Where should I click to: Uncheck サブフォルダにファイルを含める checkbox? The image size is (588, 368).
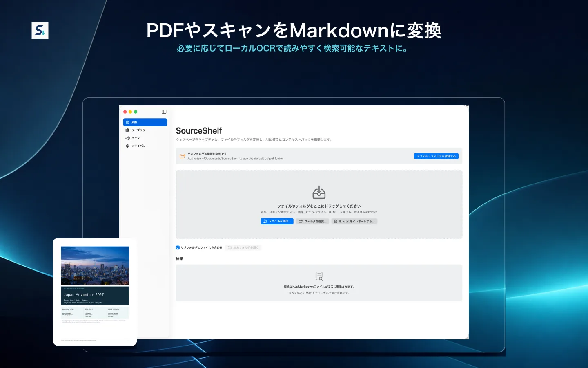point(178,247)
